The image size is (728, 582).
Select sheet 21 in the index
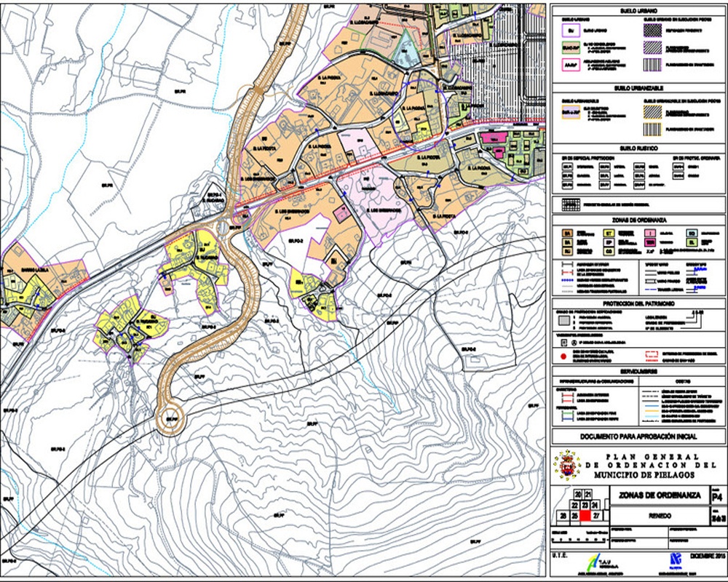tap(588, 494)
